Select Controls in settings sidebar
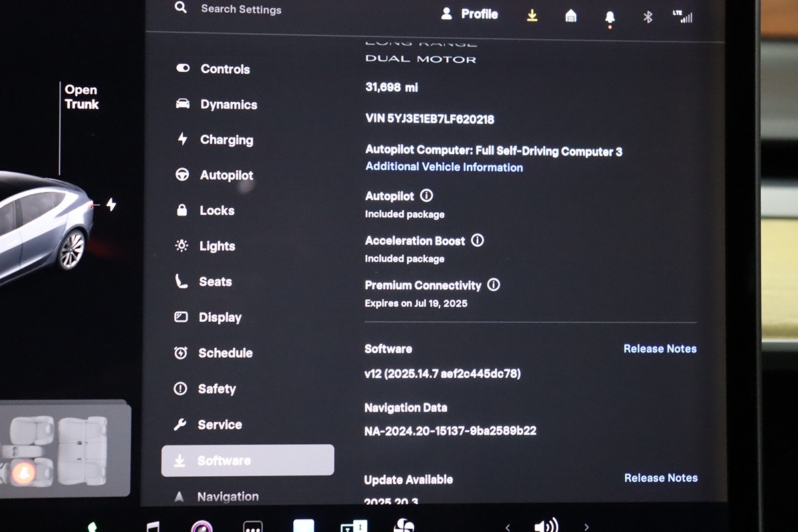798x532 pixels. tap(225, 69)
